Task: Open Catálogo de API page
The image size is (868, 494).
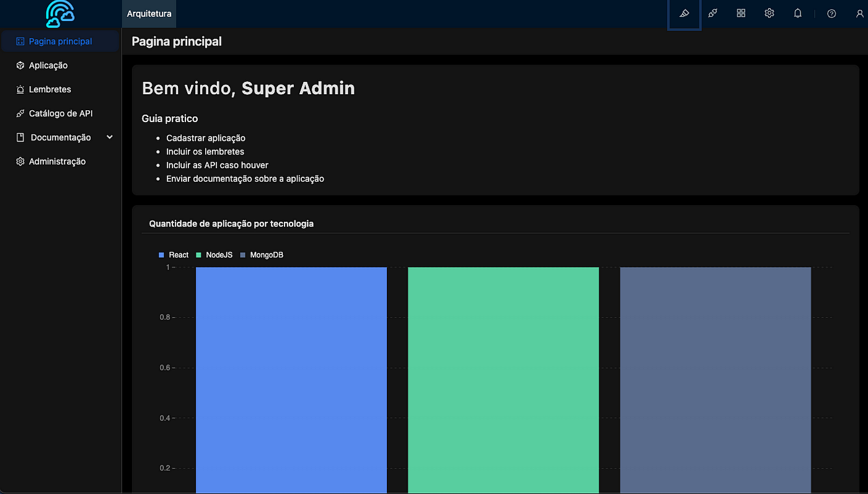Action: coord(61,113)
